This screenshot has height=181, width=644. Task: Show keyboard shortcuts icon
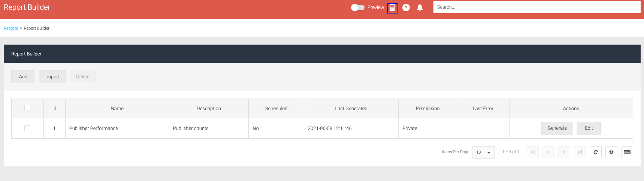(627, 152)
